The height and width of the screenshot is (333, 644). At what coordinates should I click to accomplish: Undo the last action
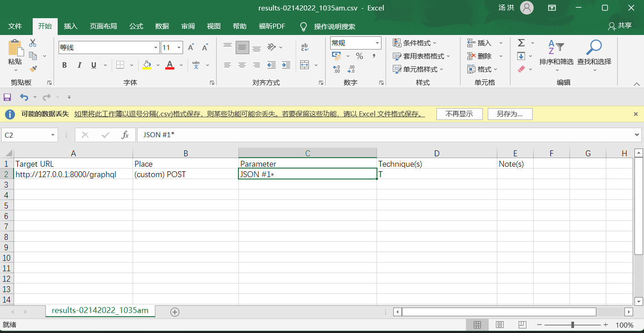[24, 97]
